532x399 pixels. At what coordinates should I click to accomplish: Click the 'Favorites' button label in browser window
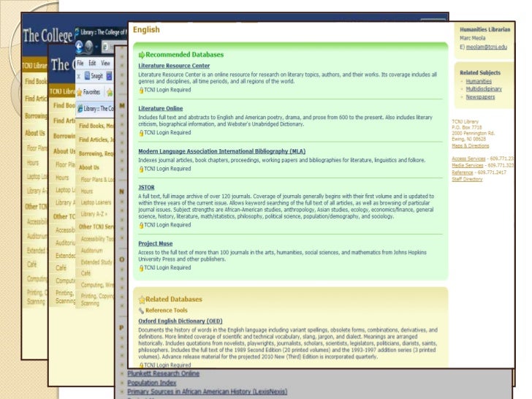click(x=91, y=92)
